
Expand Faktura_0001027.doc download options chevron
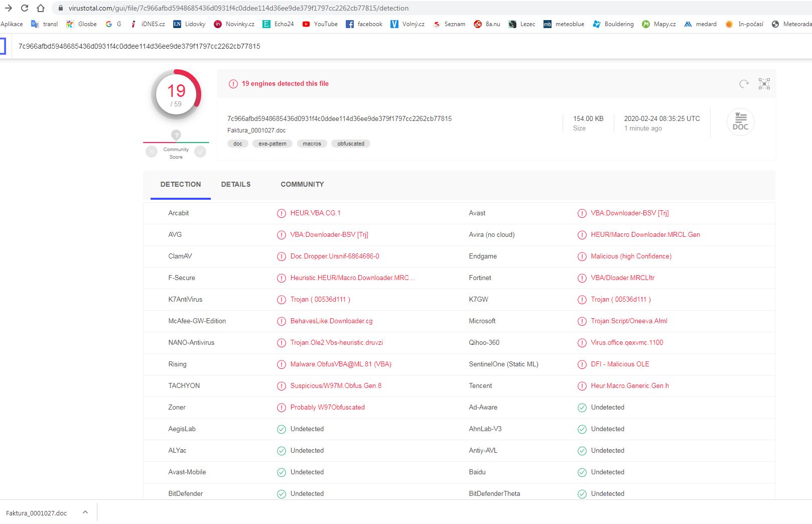tap(85, 512)
